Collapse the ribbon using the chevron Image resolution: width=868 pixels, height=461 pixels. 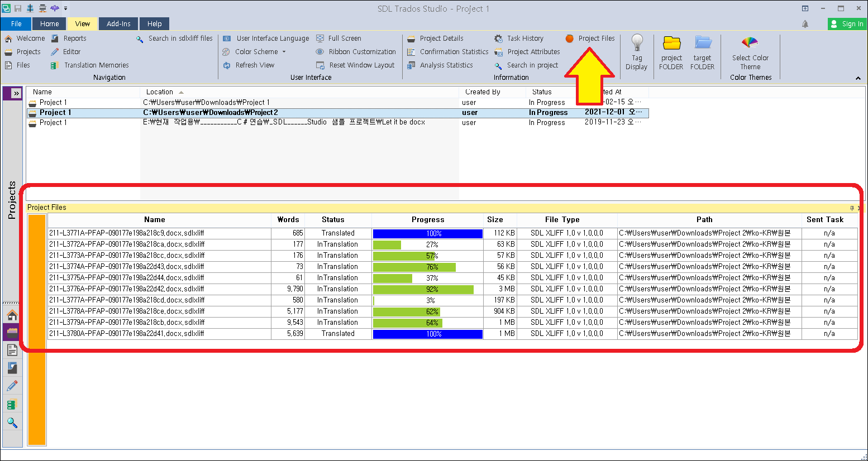[x=858, y=78]
